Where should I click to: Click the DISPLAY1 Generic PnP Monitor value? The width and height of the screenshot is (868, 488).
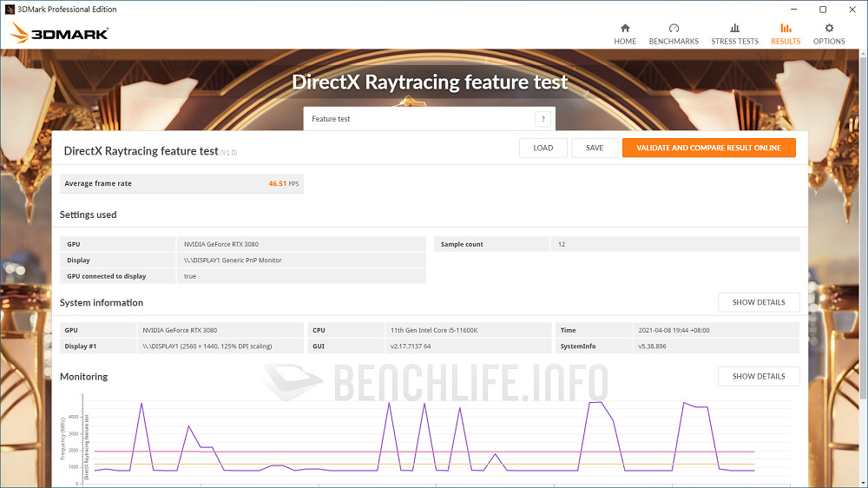click(x=233, y=260)
